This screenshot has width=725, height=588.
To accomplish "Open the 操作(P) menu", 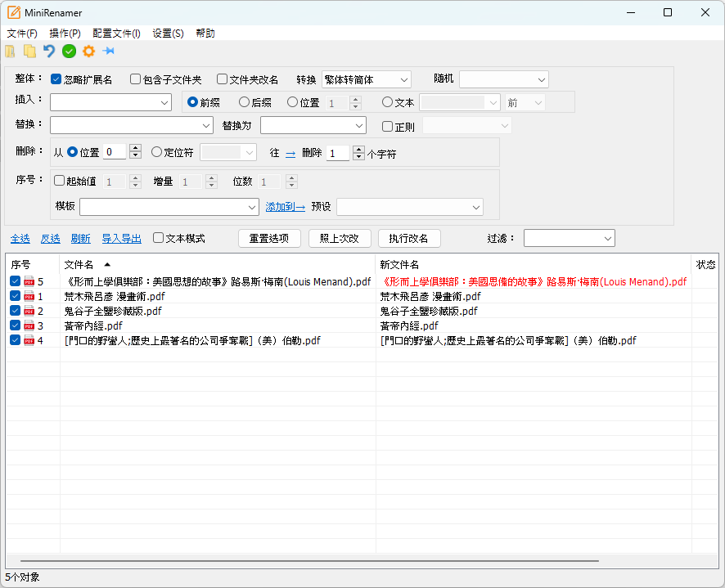I will pyautogui.click(x=65, y=34).
